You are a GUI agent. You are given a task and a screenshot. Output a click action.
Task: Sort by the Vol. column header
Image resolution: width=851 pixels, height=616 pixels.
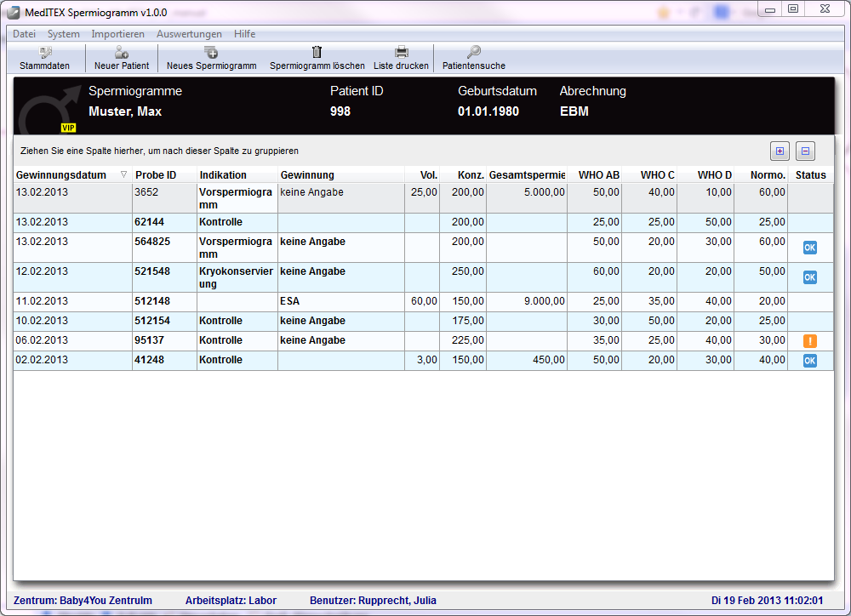(x=422, y=174)
